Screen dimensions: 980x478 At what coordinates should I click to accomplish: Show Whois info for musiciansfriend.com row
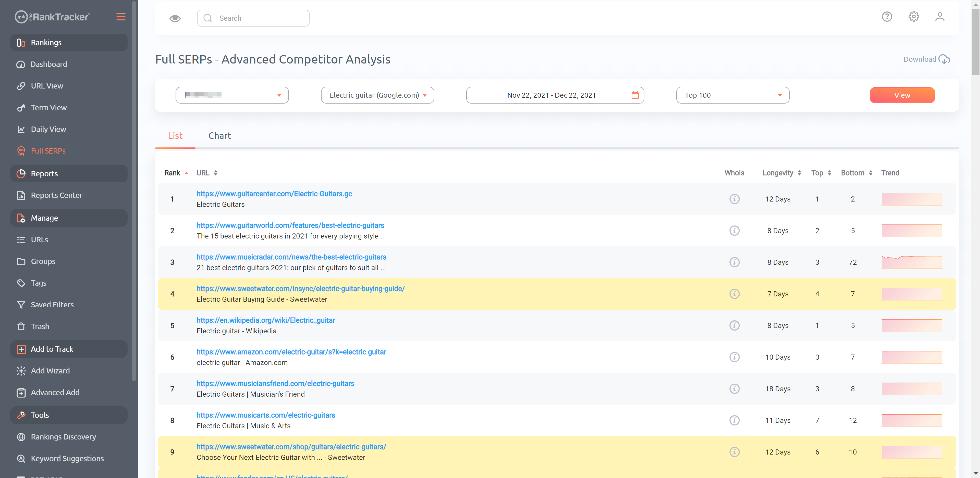coord(734,388)
